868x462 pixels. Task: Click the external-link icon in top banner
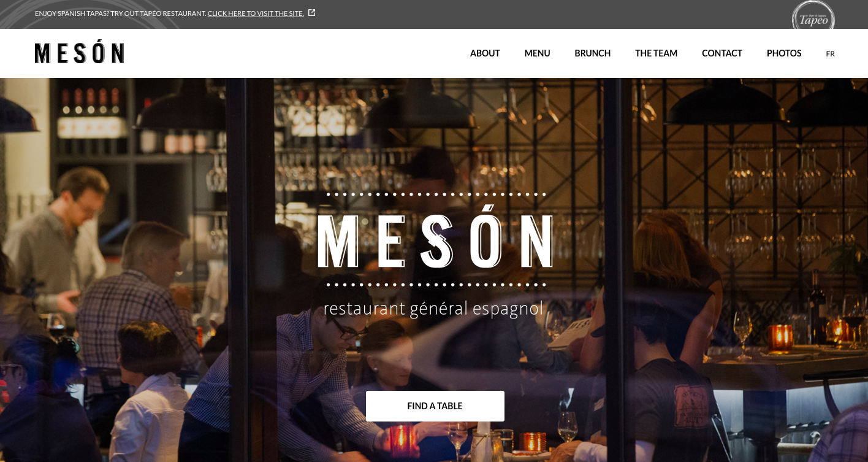tap(311, 12)
